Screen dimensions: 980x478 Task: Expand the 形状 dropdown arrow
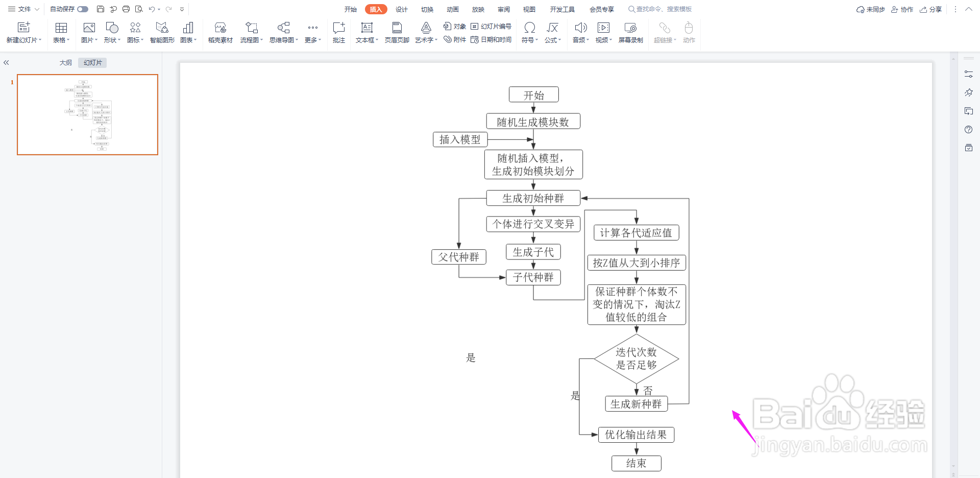tap(119, 40)
